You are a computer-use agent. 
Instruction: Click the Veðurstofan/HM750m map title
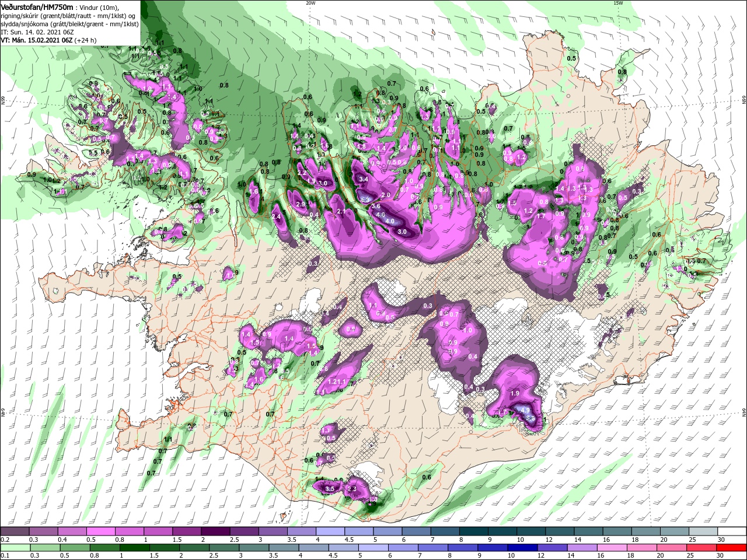pyautogui.click(x=37, y=6)
